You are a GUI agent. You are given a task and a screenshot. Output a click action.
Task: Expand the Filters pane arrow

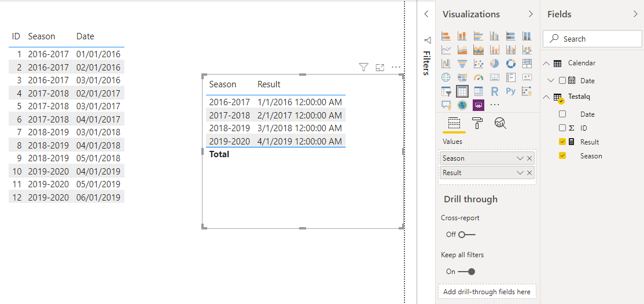426,14
